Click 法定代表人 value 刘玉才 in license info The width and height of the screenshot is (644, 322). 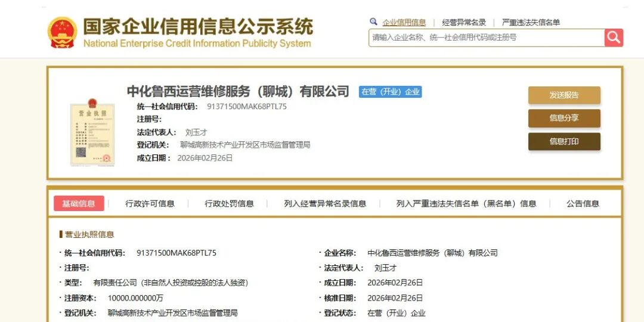386,268
